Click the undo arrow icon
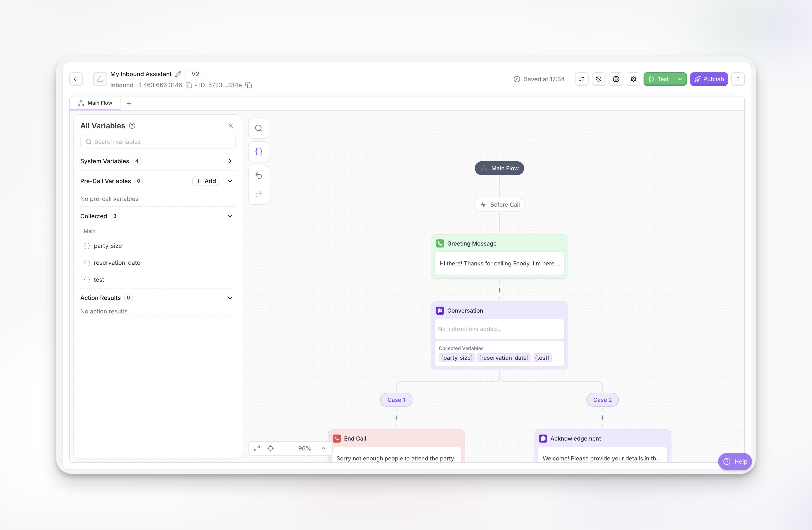 (x=259, y=176)
